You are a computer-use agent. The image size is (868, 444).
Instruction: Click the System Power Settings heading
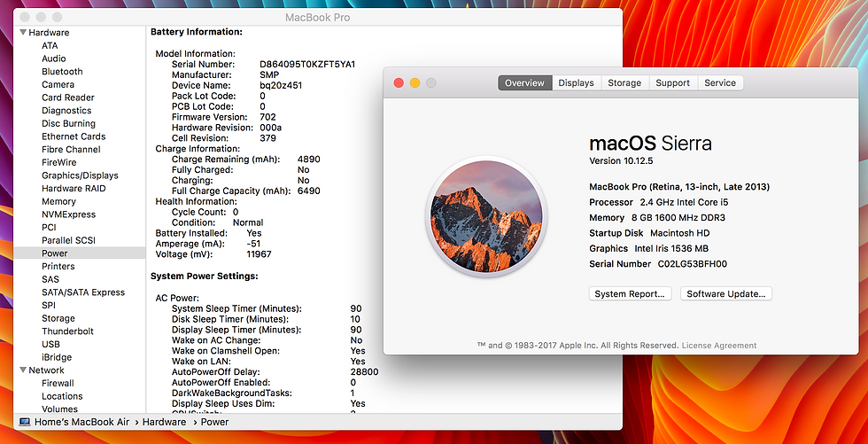coord(205,276)
